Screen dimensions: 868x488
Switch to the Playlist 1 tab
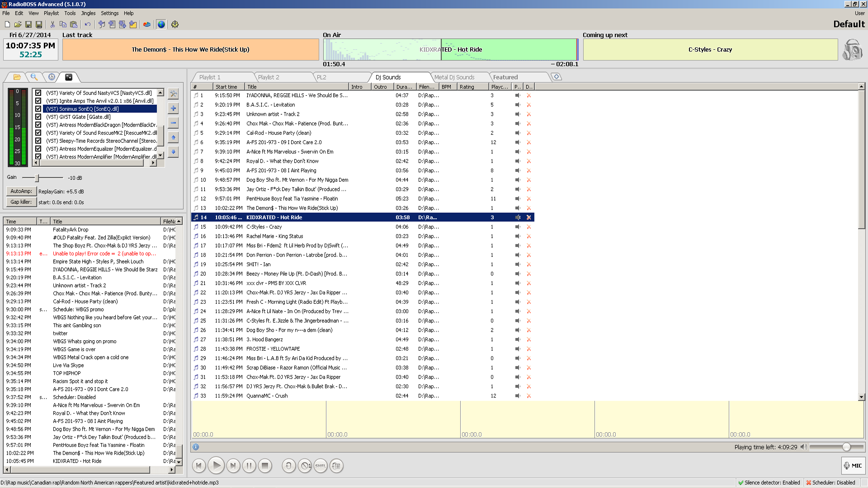click(x=222, y=77)
